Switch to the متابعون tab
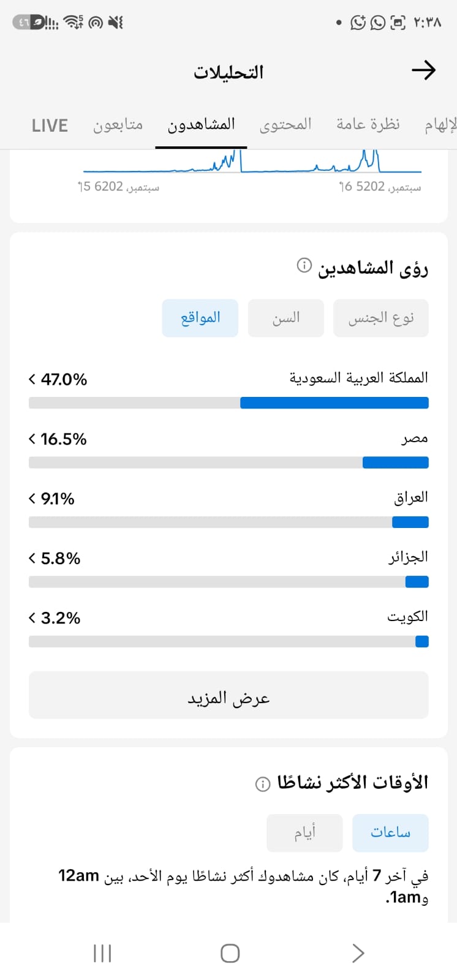This screenshot has width=457, height=980. point(118,124)
